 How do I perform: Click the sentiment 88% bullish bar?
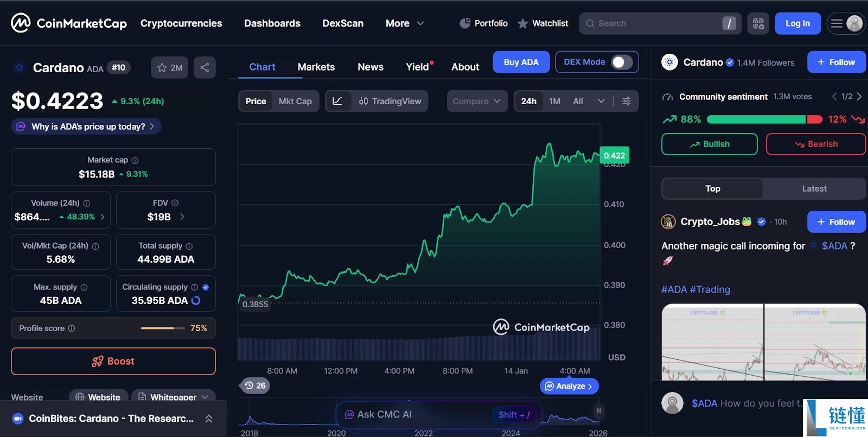pyautogui.click(x=756, y=119)
